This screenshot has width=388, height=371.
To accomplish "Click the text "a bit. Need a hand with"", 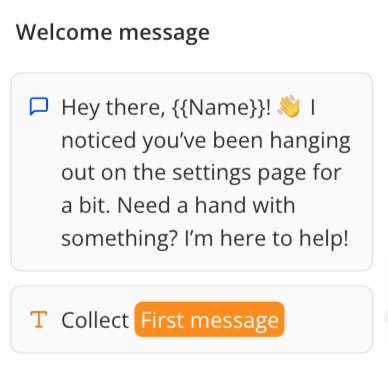I will click(x=178, y=205).
